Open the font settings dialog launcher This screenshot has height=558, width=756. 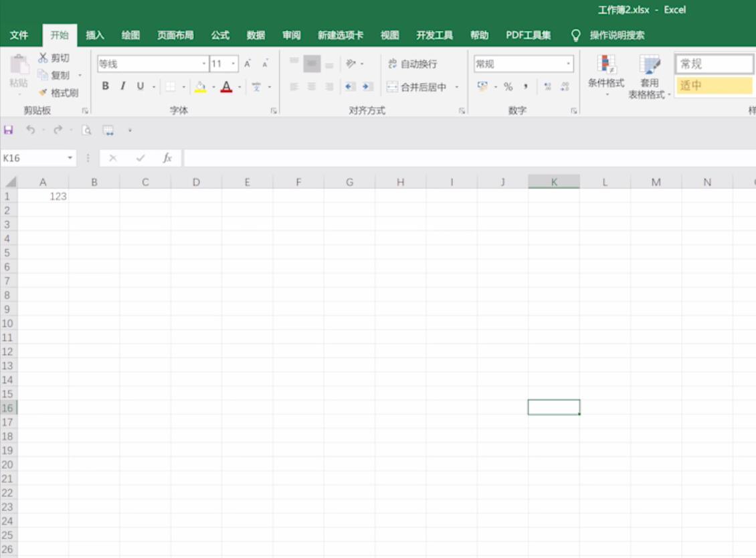[274, 111]
